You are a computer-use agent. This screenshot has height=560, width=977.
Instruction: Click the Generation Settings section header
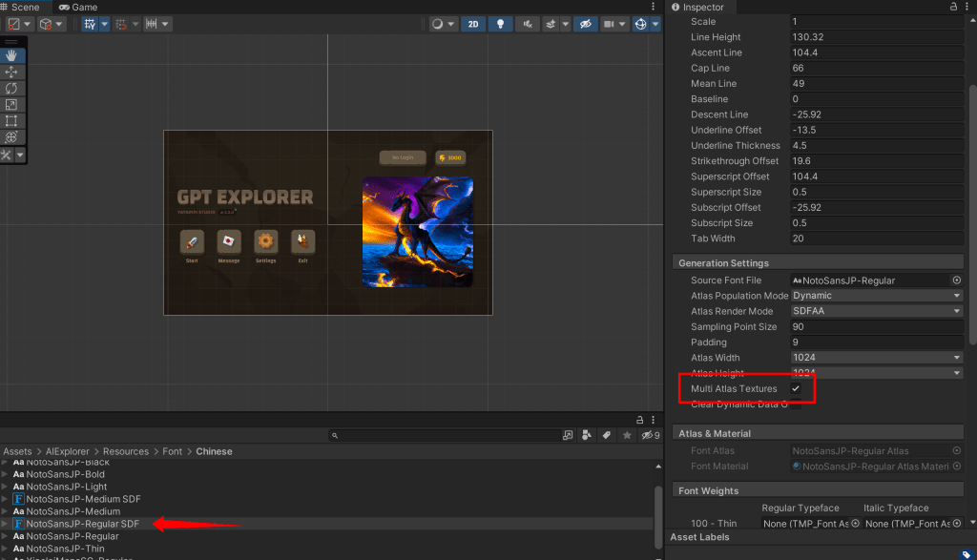tap(818, 263)
